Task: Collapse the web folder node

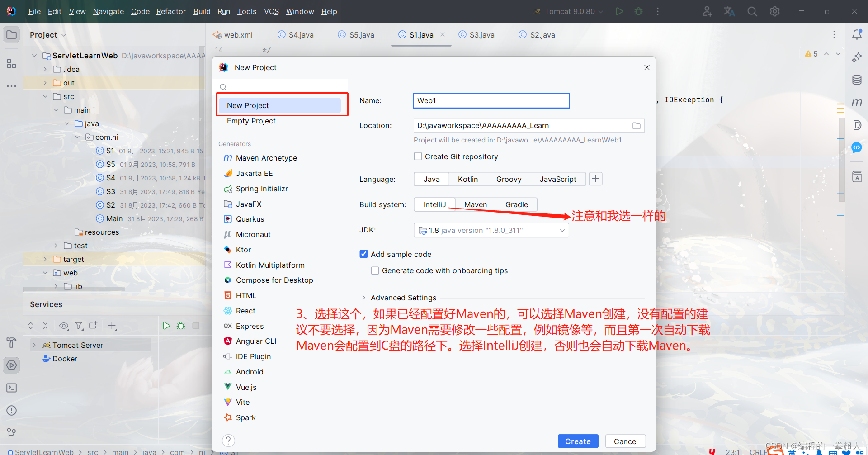Action: tap(45, 273)
